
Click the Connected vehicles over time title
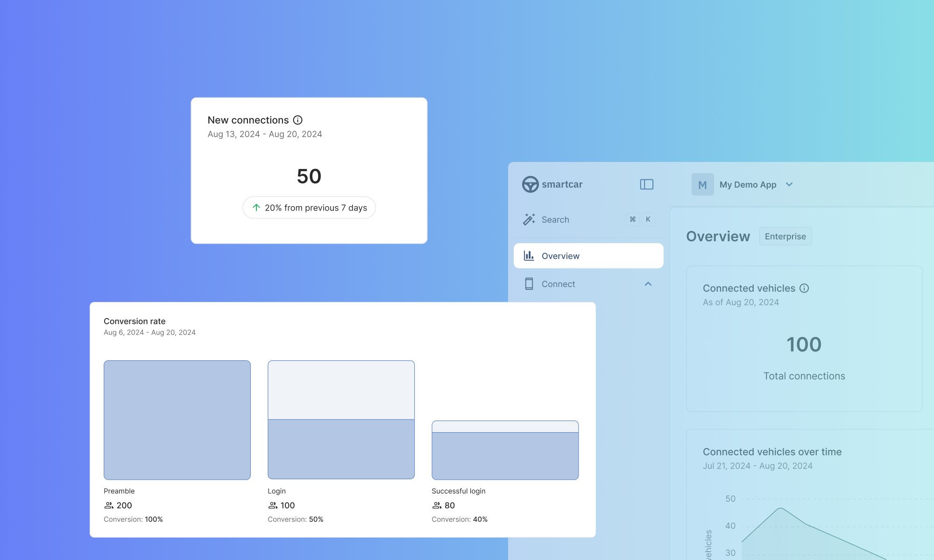[x=772, y=452]
